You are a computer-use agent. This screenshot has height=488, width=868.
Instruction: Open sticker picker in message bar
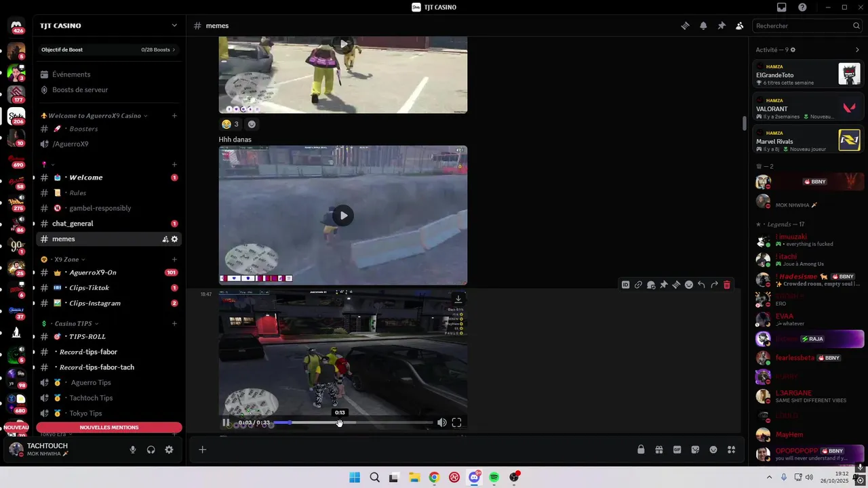click(x=695, y=449)
